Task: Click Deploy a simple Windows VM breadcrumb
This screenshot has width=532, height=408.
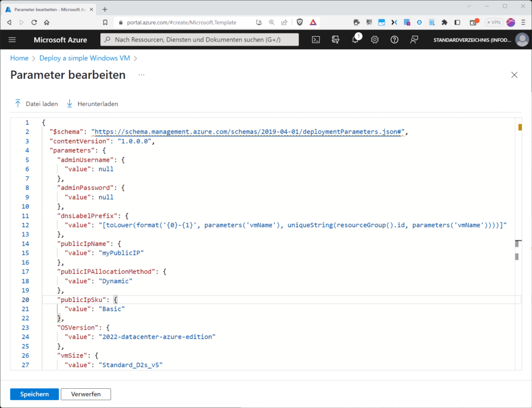Action: click(x=85, y=58)
